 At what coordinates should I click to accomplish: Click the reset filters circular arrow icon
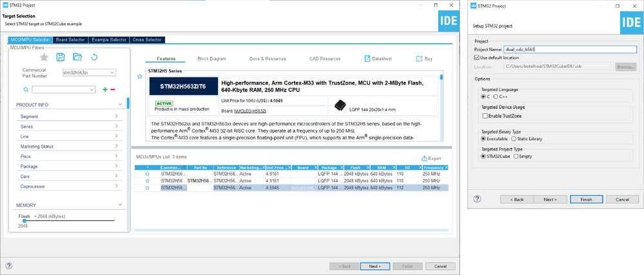click(x=94, y=57)
